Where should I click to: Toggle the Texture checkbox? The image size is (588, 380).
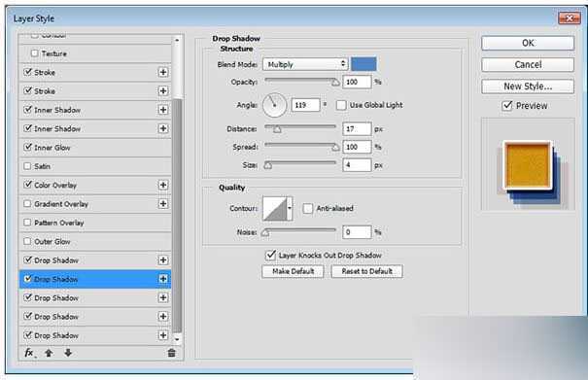(34, 53)
